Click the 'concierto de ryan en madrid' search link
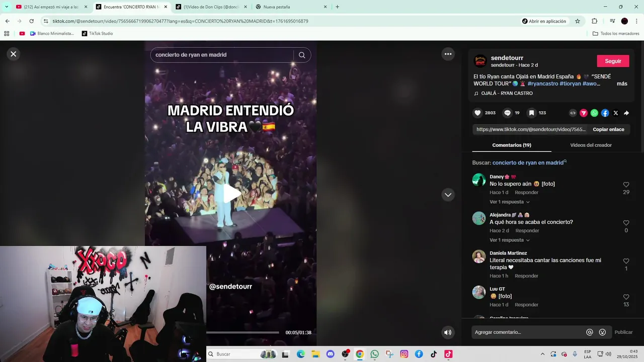This screenshot has width=644, height=362. click(x=528, y=163)
